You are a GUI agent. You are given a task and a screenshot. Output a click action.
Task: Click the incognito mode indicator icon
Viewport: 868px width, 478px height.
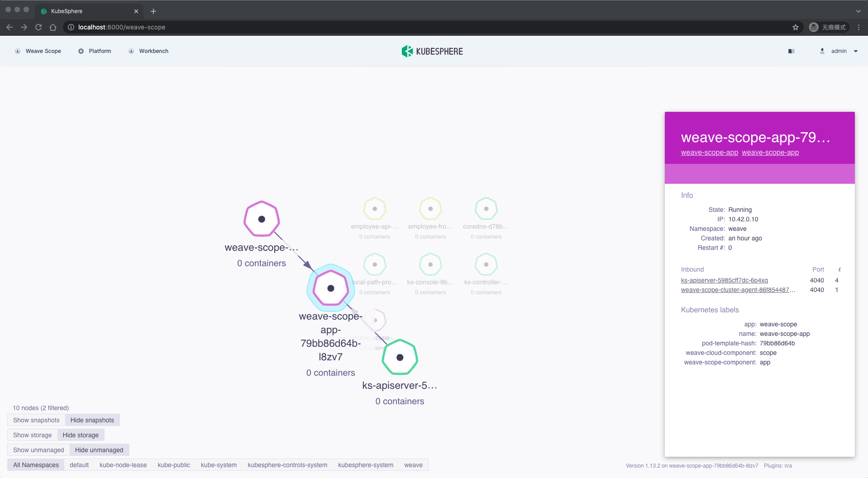814,27
